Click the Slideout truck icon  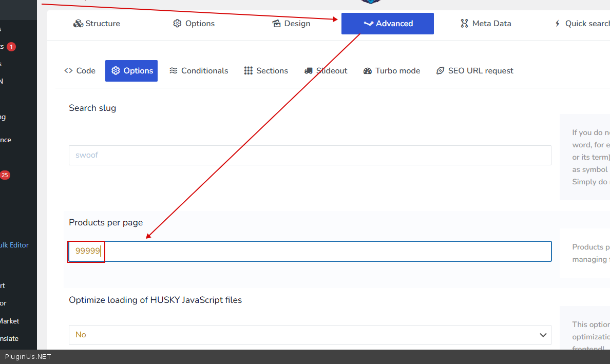pyautogui.click(x=308, y=71)
